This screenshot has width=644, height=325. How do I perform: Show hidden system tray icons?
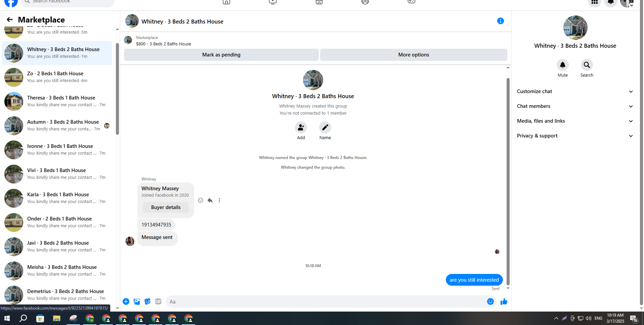[x=556, y=318]
